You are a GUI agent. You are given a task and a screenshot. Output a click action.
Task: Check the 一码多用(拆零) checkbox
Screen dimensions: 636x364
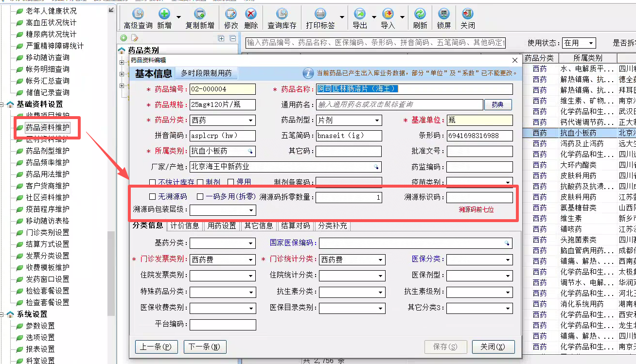[200, 197]
